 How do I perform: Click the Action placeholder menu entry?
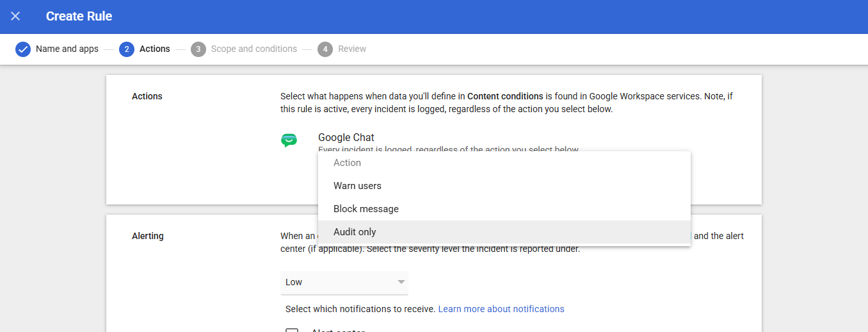click(x=504, y=163)
